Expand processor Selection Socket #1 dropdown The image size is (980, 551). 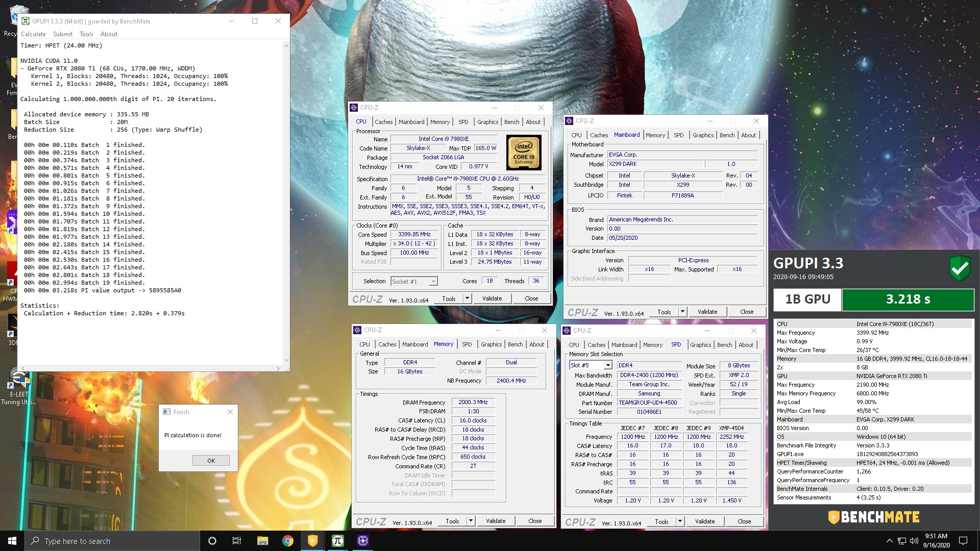(x=433, y=282)
